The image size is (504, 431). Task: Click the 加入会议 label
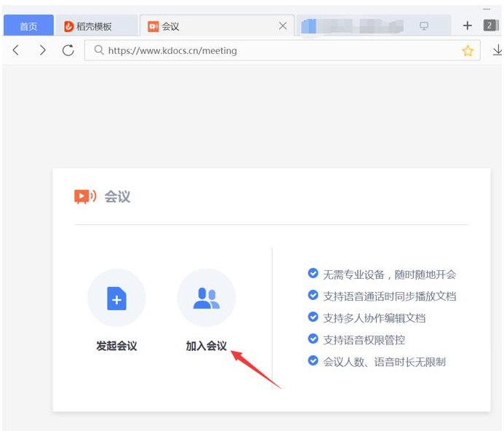[x=207, y=346]
